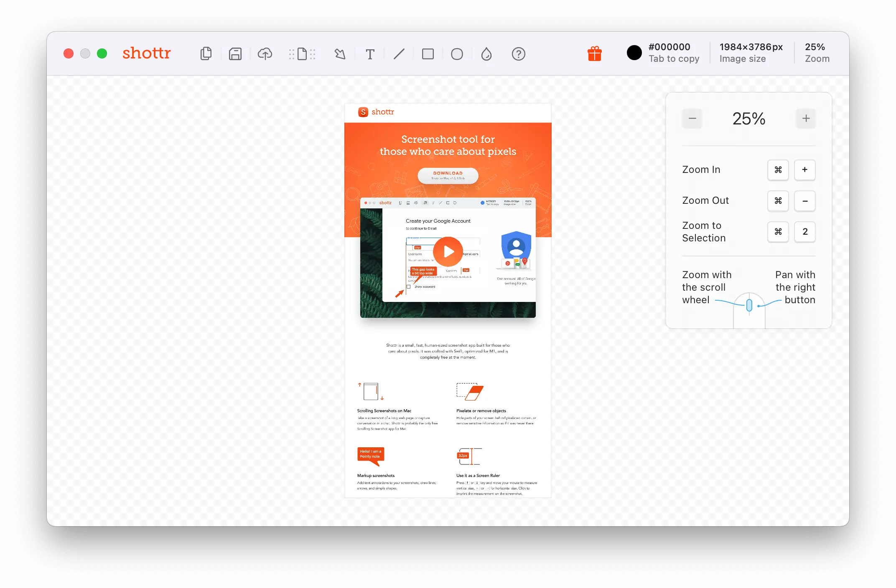Select the Line tool
Screen dimensions: 896x588
tap(399, 54)
